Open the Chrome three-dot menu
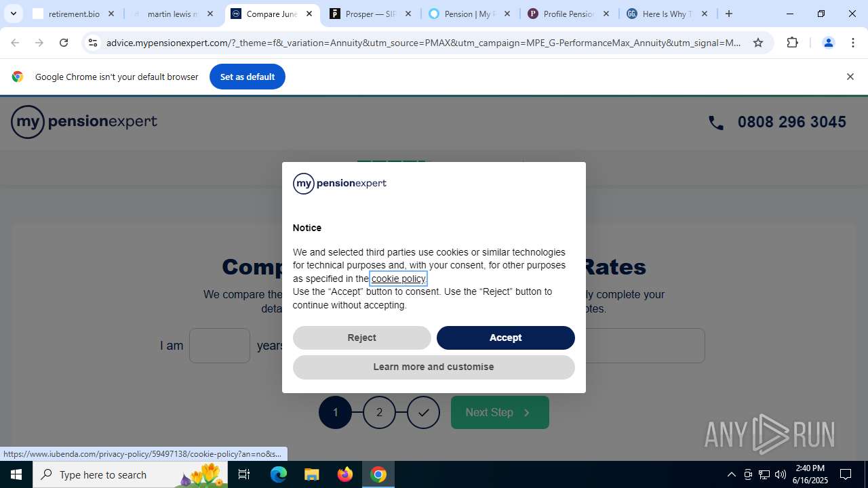Viewport: 868px width, 488px height. 853,43
